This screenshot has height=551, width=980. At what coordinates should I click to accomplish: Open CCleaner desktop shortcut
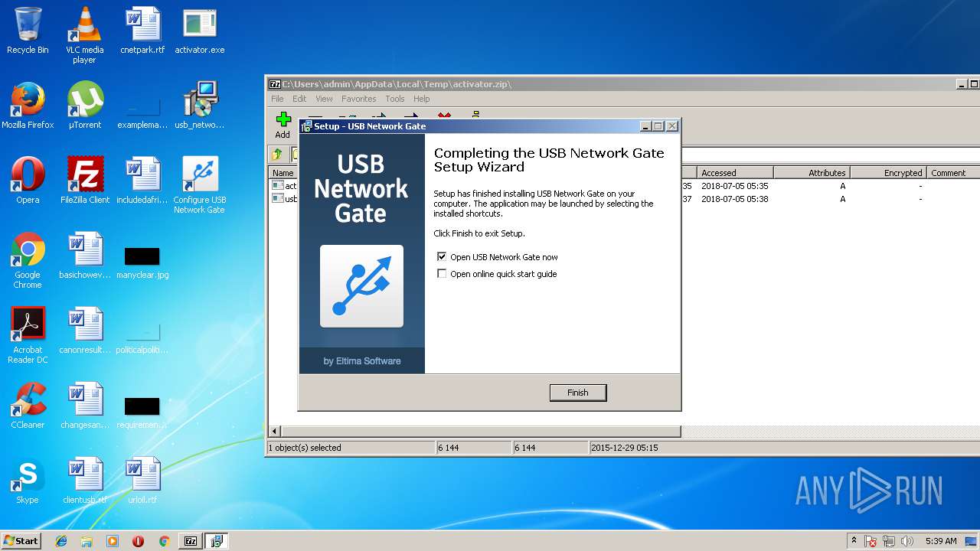pos(28,406)
